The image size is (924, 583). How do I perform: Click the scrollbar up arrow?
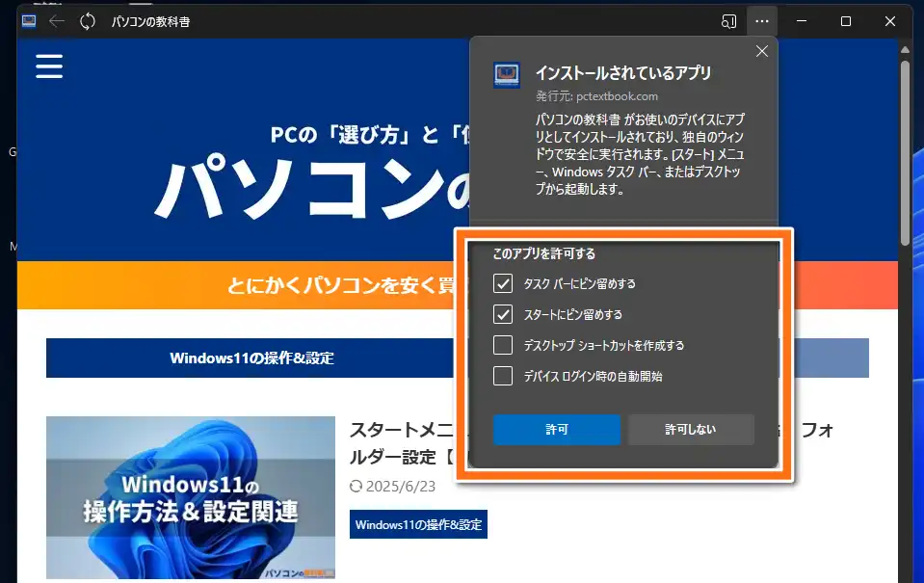(x=905, y=50)
